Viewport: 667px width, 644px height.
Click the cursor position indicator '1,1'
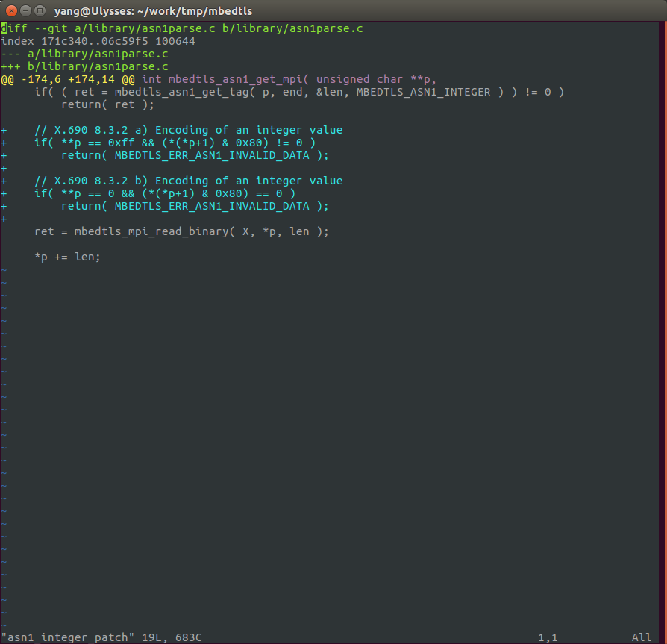coord(548,637)
